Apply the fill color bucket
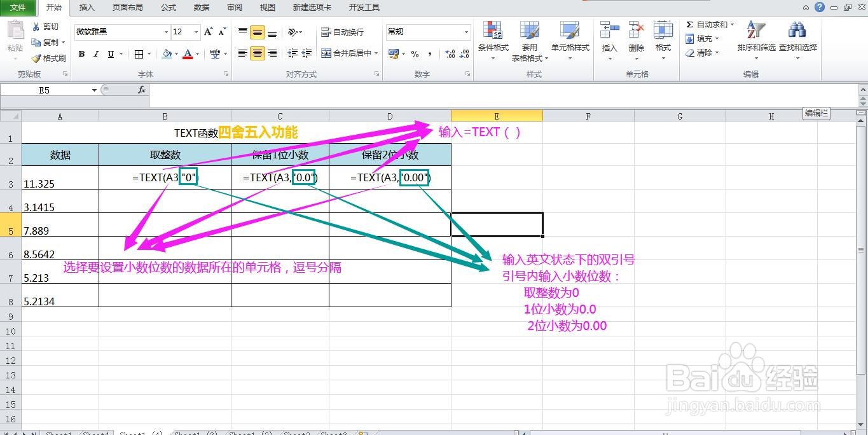 tap(167, 54)
